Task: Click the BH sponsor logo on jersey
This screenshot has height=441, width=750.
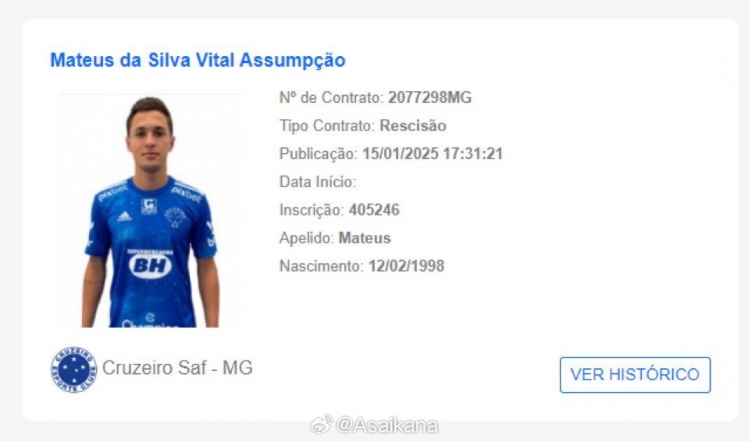Action: coord(150,265)
